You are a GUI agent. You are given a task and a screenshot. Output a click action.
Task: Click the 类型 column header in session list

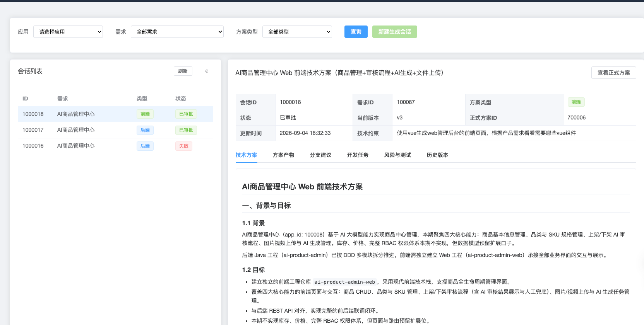click(142, 99)
